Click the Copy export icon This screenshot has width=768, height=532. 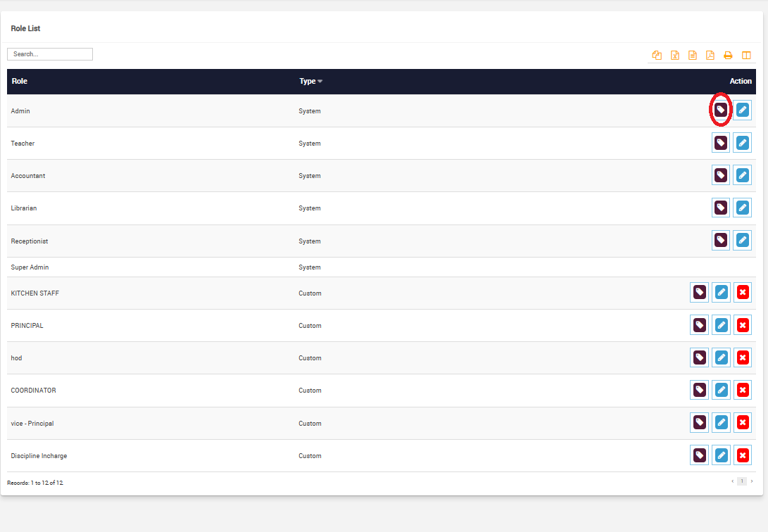coord(657,56)
